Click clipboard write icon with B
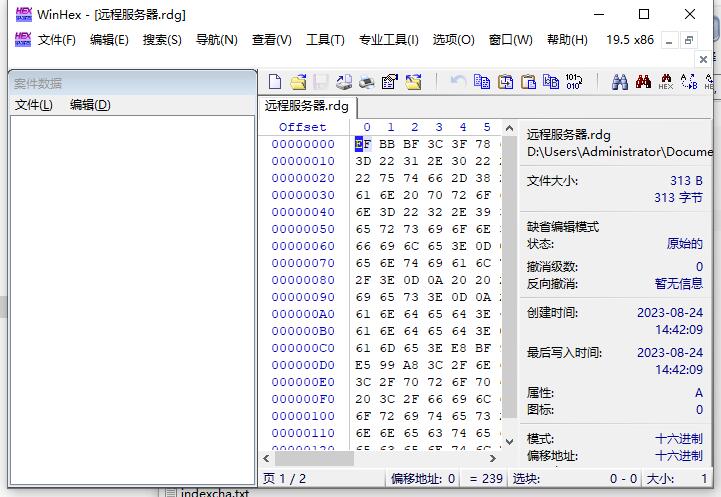The image size is (721, 497). [551, 82]
